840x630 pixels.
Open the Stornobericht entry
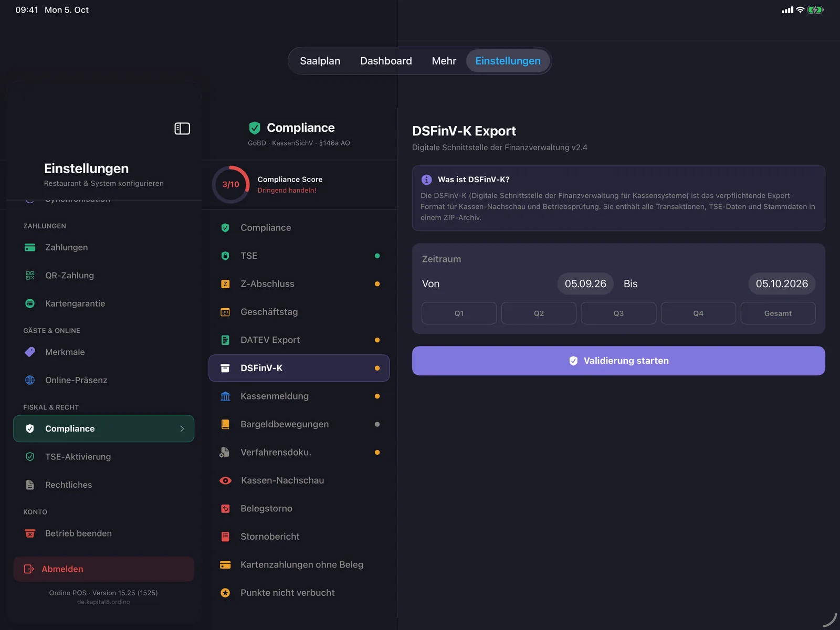point(299,537)
